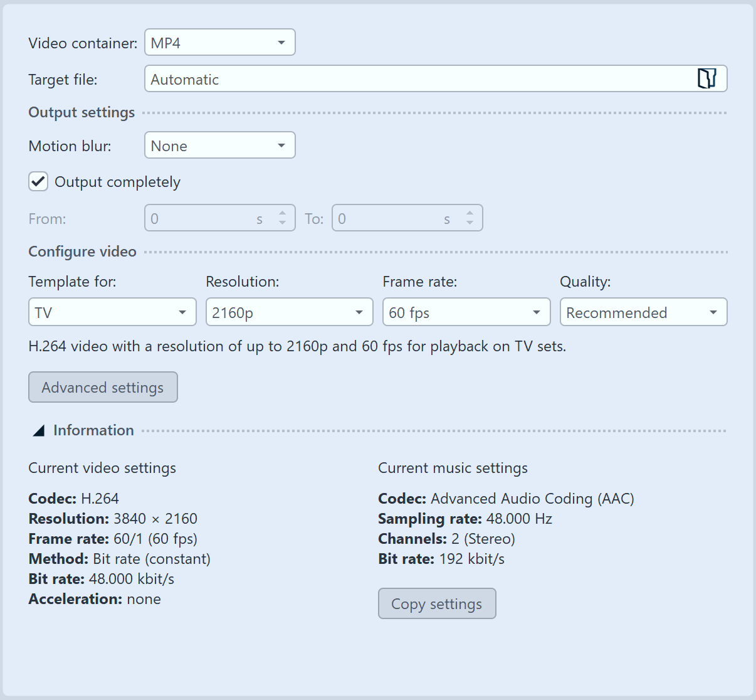Viewport: 756px width, 700px height.
Task: Open the Quality dropdown showing Recommended
Action: [x=643, y=312]
